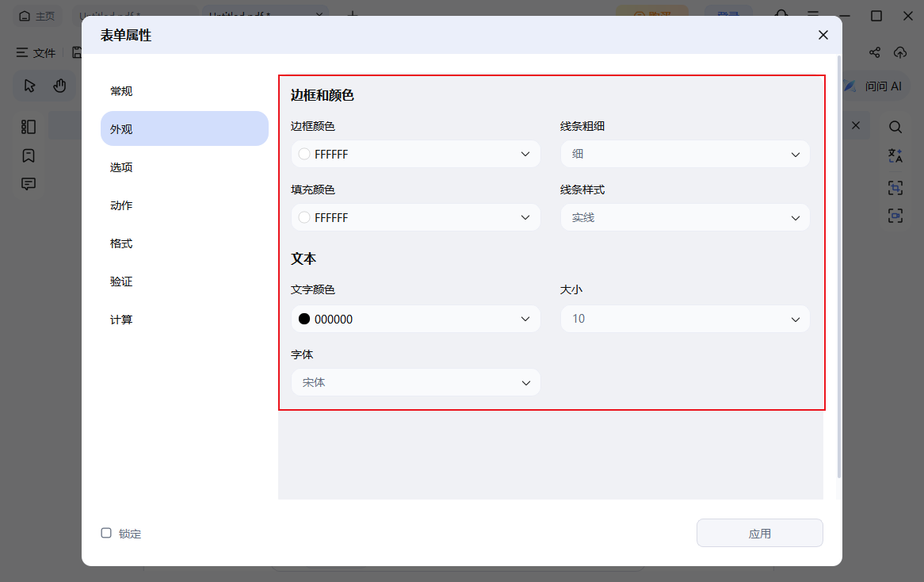
Task: Click the translate icon
Action: pyautogui.click(x=895, y=155)
